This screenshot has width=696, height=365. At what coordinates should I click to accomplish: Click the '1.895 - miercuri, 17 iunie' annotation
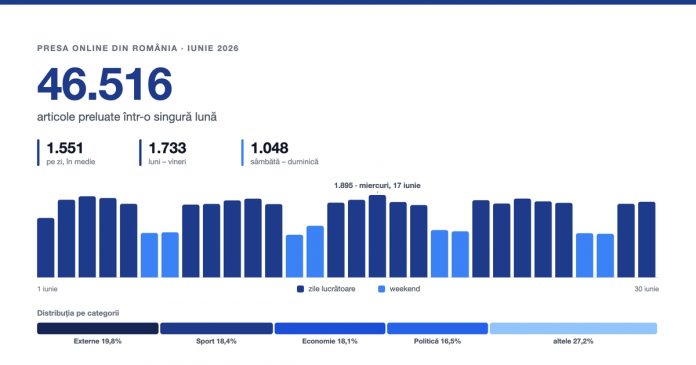click(x=377, y=185)
